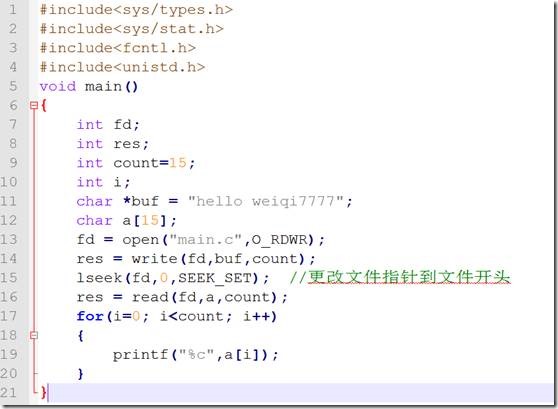Click line number 1 in the gutter
The image size is (558, 409).
(12, 10)
